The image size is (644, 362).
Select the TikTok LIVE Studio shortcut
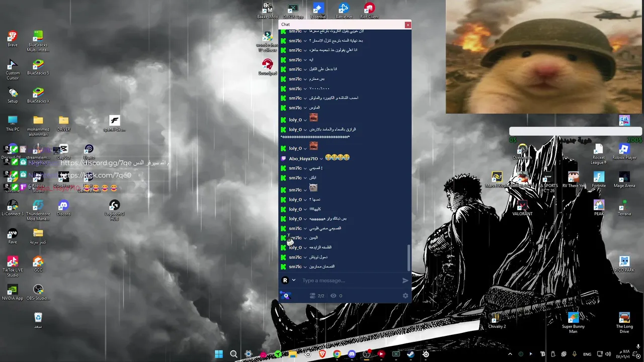(x=13, y=266)
